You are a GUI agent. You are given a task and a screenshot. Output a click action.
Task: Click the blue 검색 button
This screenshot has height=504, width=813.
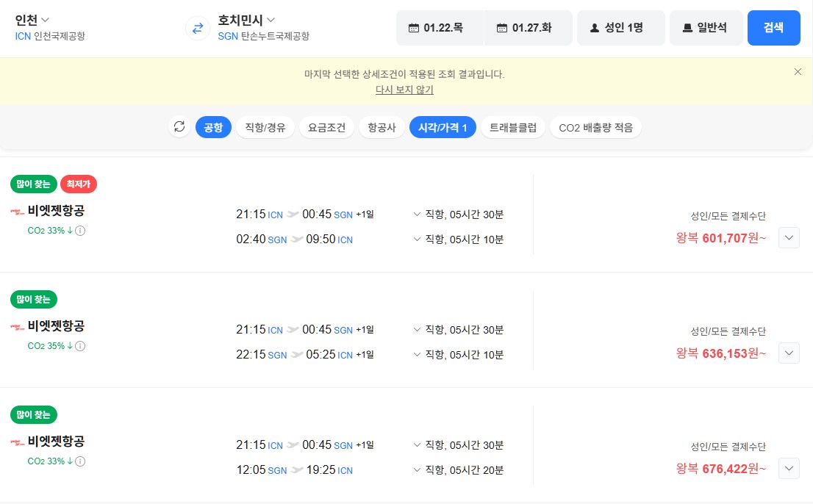point(773,28)
